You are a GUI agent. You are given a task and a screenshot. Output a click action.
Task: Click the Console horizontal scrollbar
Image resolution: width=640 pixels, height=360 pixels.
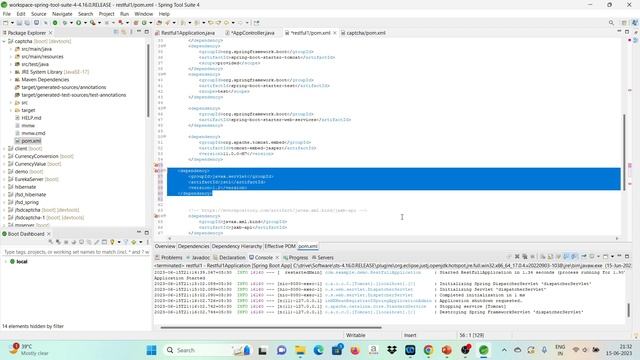[271, 327]
